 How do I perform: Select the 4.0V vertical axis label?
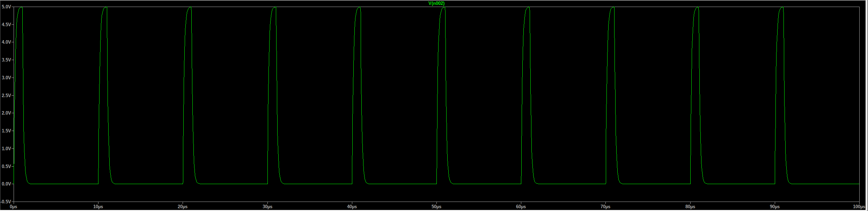tap(6, 42)
